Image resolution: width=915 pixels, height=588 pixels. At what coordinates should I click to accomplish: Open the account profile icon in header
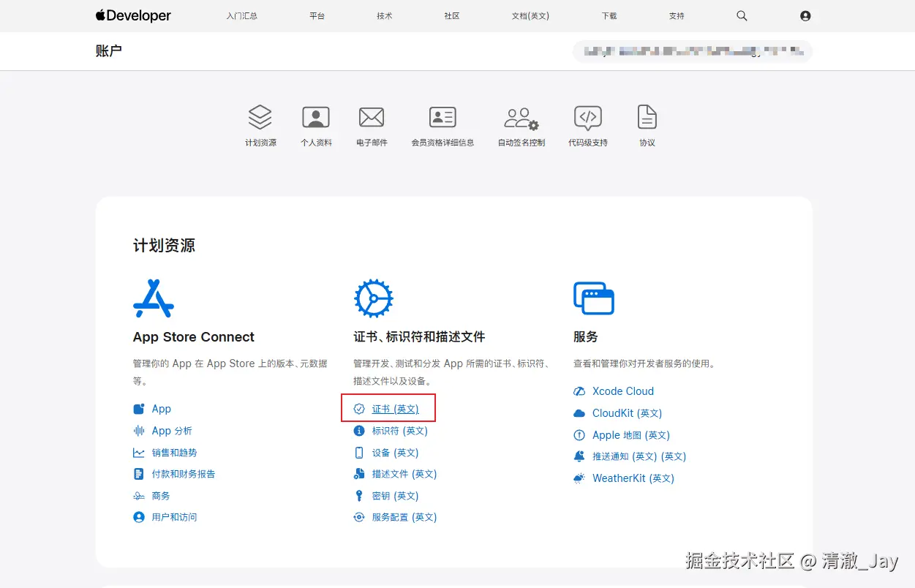(x=805, y=15)
